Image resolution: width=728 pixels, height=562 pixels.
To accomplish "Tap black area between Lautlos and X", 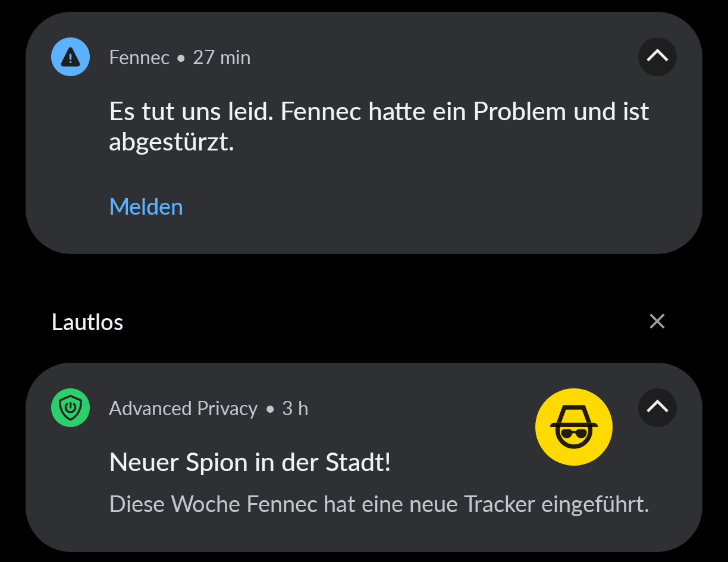I will tap(381, 322).
